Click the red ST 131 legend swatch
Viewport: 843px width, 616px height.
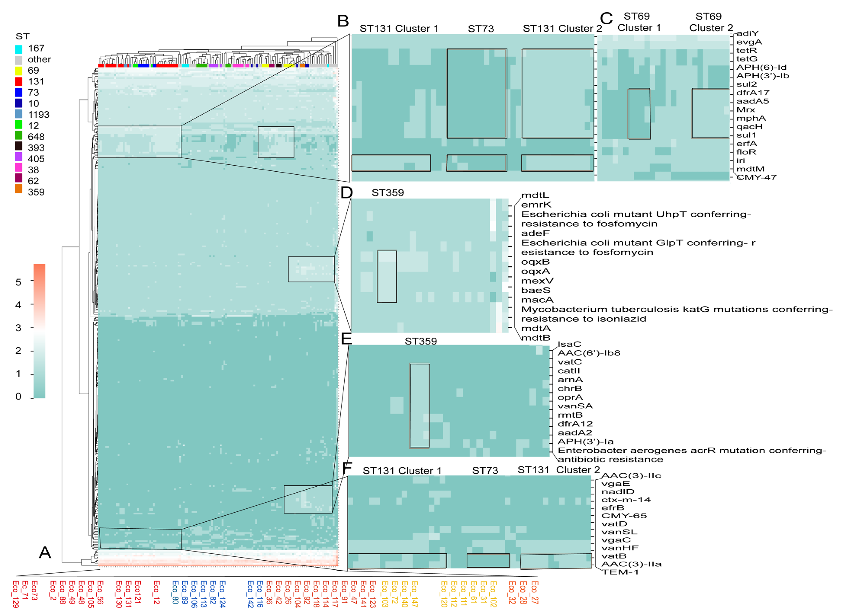tap(18, 82)
